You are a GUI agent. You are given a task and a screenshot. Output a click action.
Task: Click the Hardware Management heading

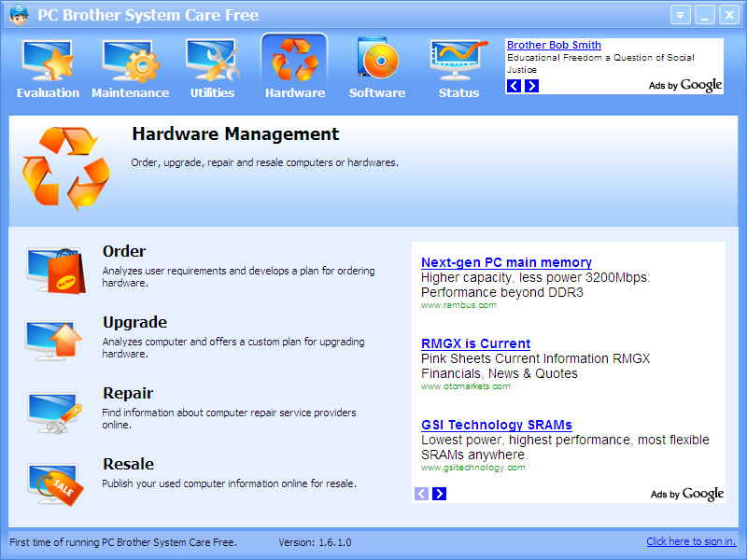point(235,134)
